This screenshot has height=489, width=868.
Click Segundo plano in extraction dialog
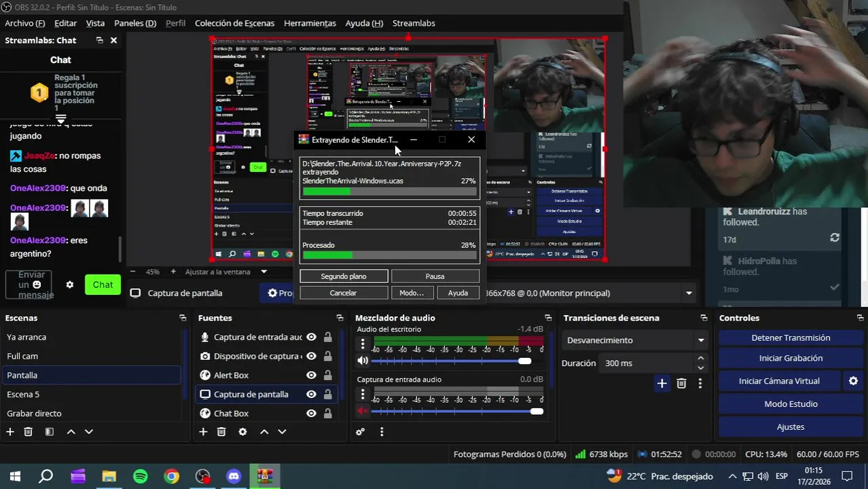344,276
